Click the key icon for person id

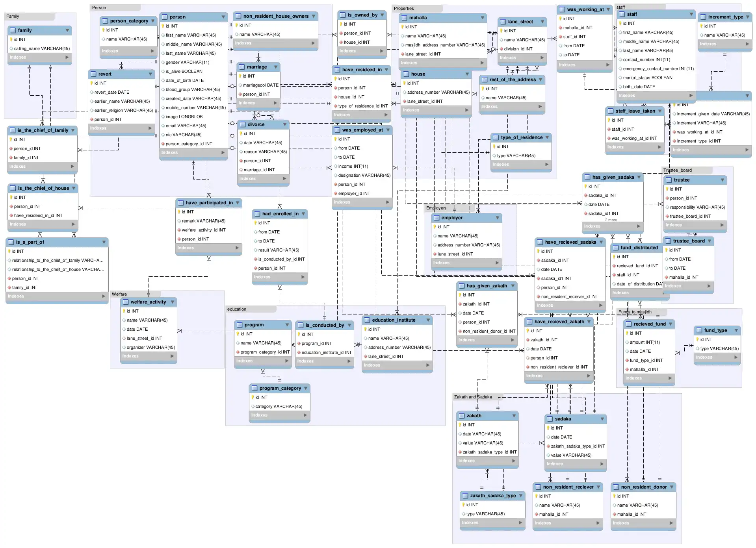[x=163, y=26]
